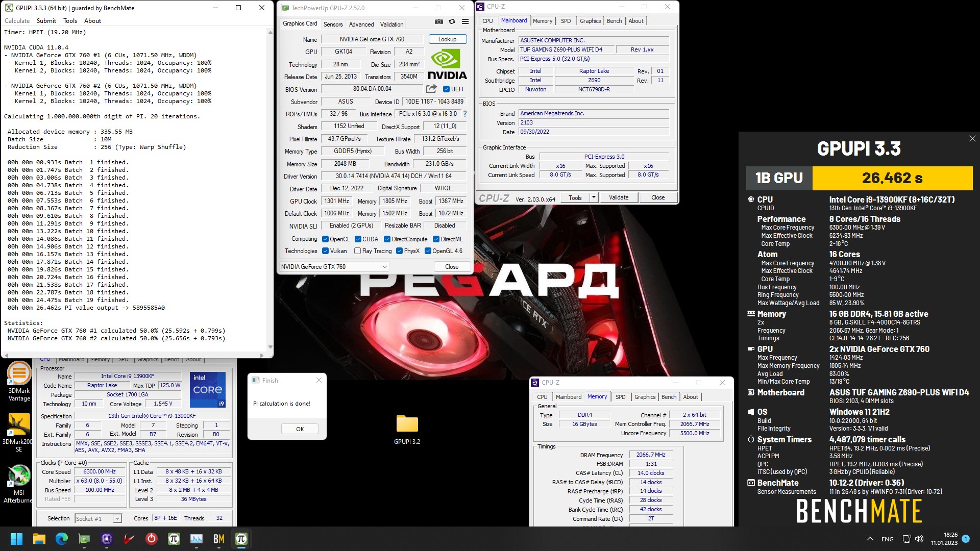
Task: Expand the CPU-Z Tools dropdown arrow
Action: pyautogui.click(x=594, y=197)
